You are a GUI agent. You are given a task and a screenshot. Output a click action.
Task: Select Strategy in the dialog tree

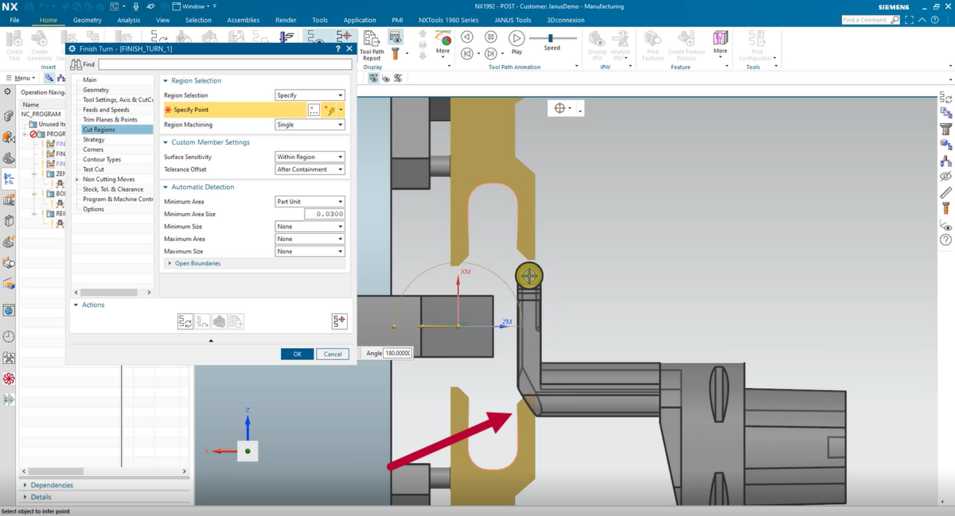tap(94, 140)
